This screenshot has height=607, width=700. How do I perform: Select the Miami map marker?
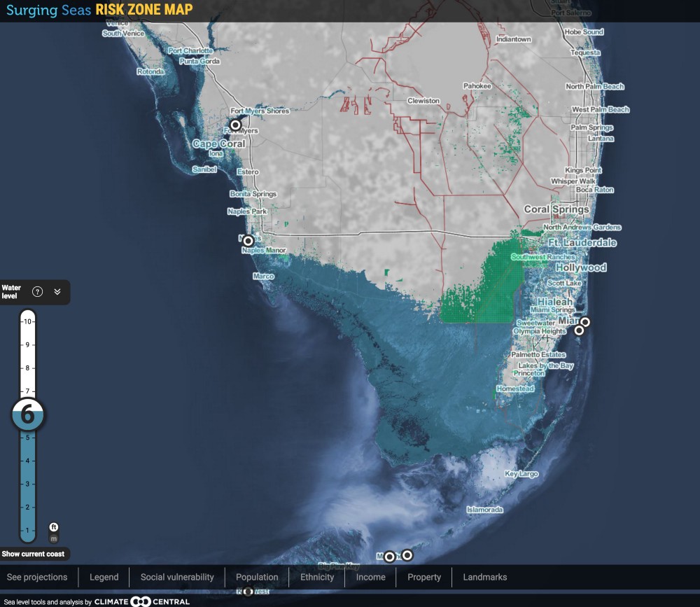(x=580, y=330)
